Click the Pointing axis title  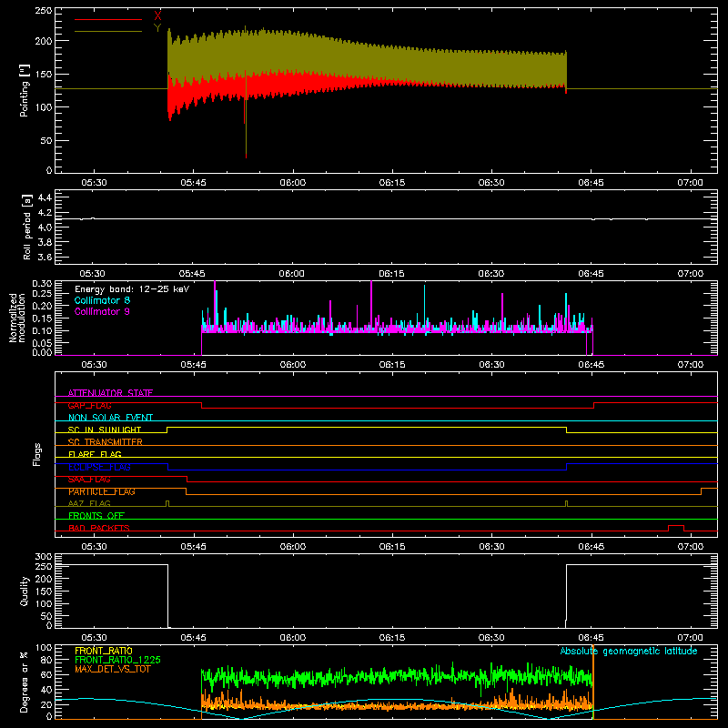coord(25,91)
